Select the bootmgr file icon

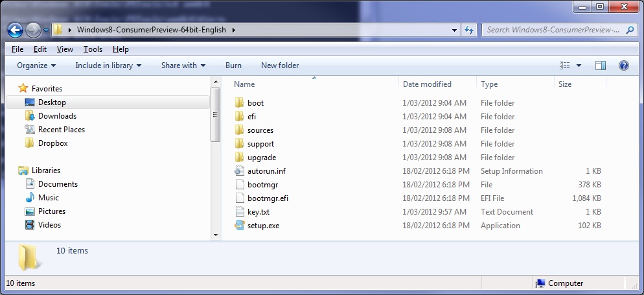[240, 185]
